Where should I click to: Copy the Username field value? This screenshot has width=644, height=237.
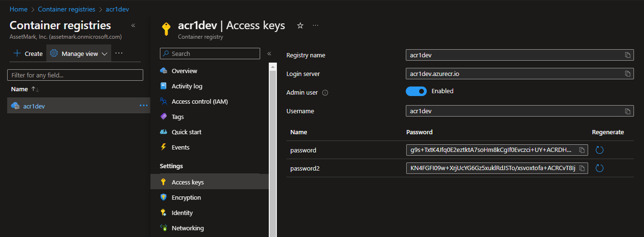(x=628, y=111)
